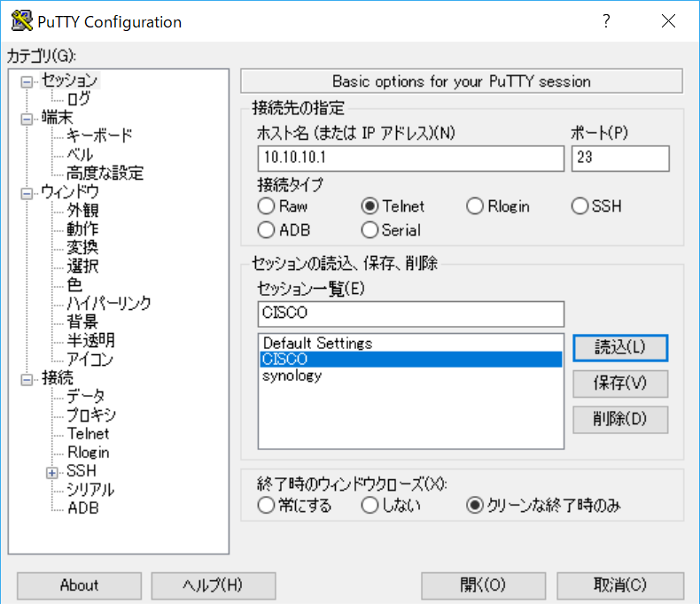Open the 変換 category
Screen dimensions: 700x604
[x=82, y=248]
